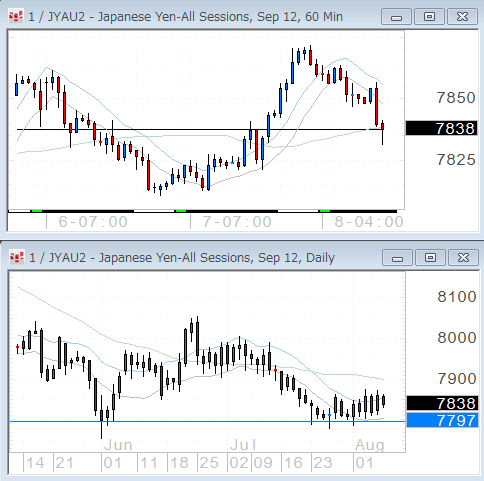Screen dimensions: 484x481
Task: Click the chart icon in the 60 Min window title
Action: 16,17
